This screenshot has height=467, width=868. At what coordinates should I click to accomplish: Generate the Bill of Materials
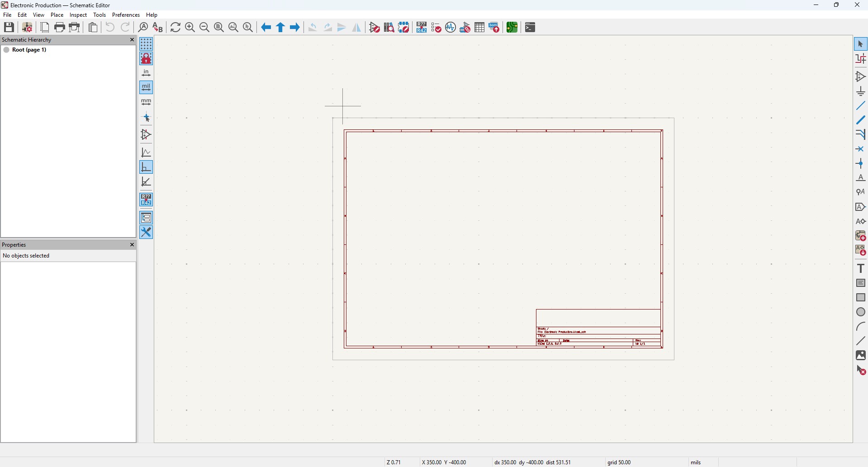(495, 27)
